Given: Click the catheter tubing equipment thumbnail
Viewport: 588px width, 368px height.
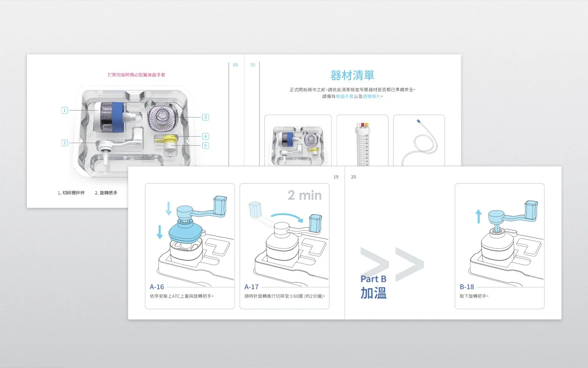Looking at the screenshot, I should click(419, 141).
